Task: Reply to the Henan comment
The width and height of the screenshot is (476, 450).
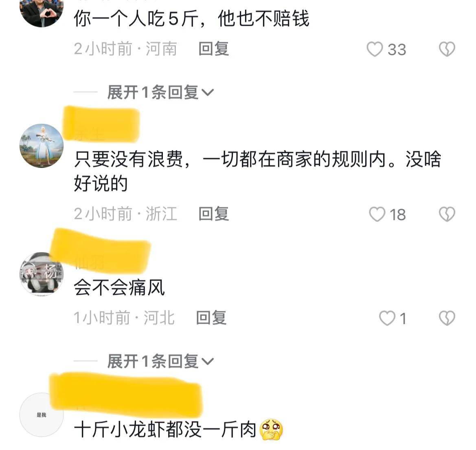Action: pyautogui.click(x=214, y=49)
